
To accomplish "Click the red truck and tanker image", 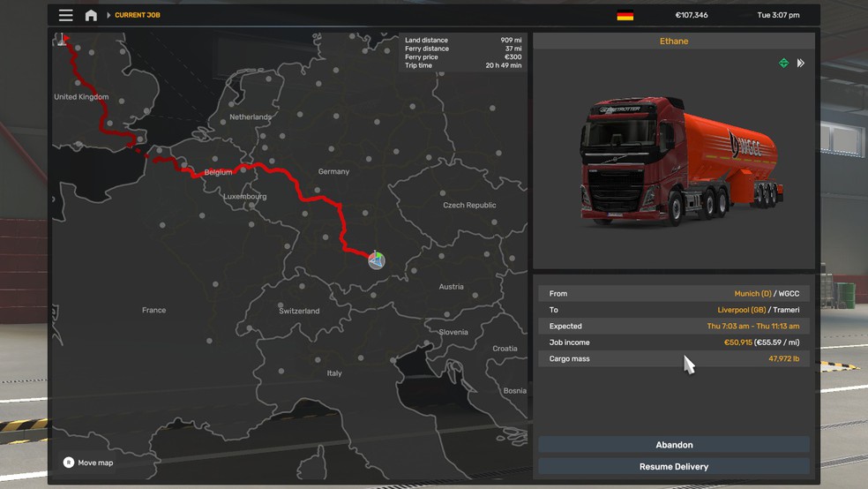I will click(x=681, y=161).
